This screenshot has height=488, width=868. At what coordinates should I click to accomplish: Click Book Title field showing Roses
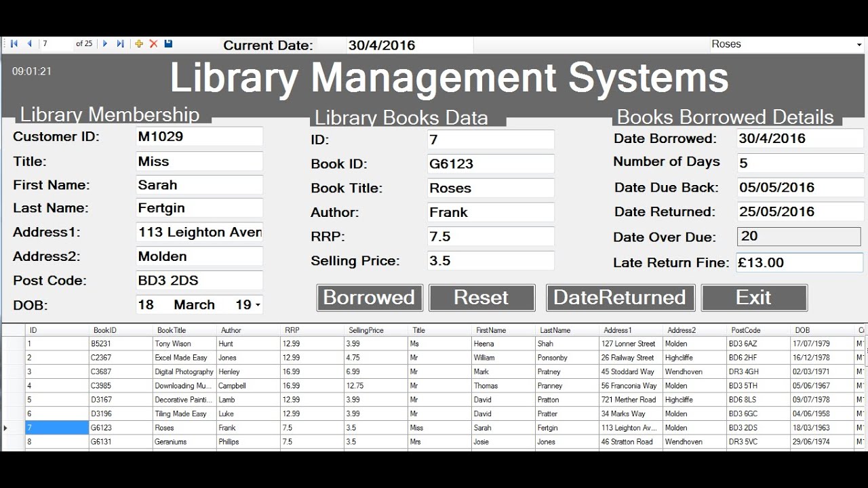coord(491,188)
